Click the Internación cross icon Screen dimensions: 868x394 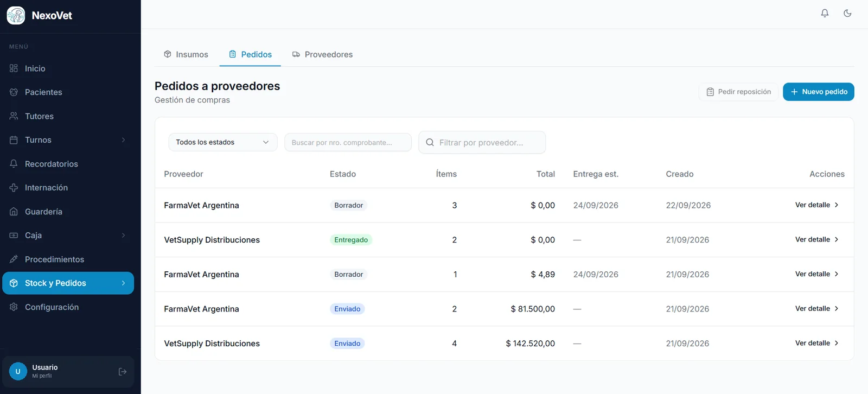(14, 188)
